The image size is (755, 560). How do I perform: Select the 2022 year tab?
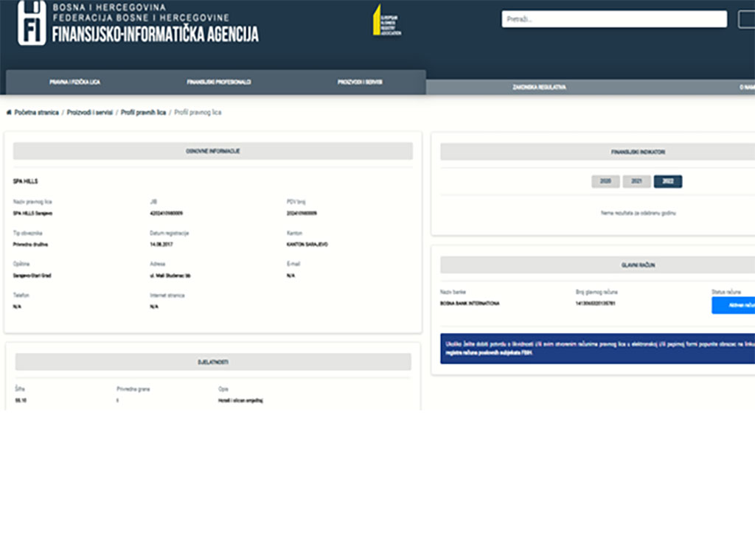tap(668, 181)
